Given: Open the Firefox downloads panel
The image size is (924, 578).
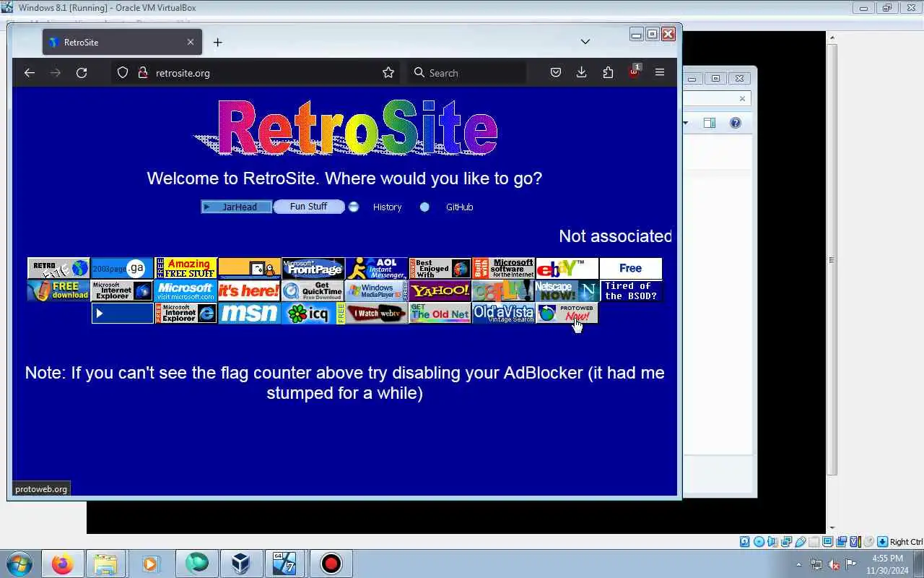Looking at the screenshot, I should coord(581,73).
